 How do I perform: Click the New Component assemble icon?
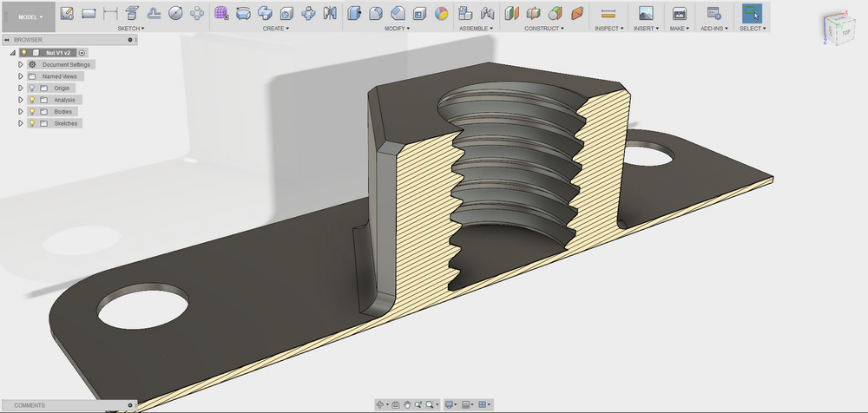tap(465, 13)
